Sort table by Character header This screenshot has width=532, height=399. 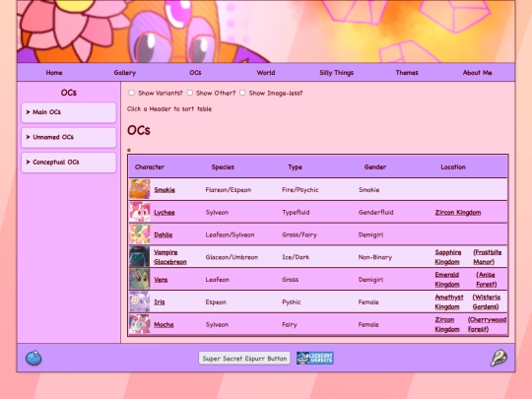coord(150,166)
